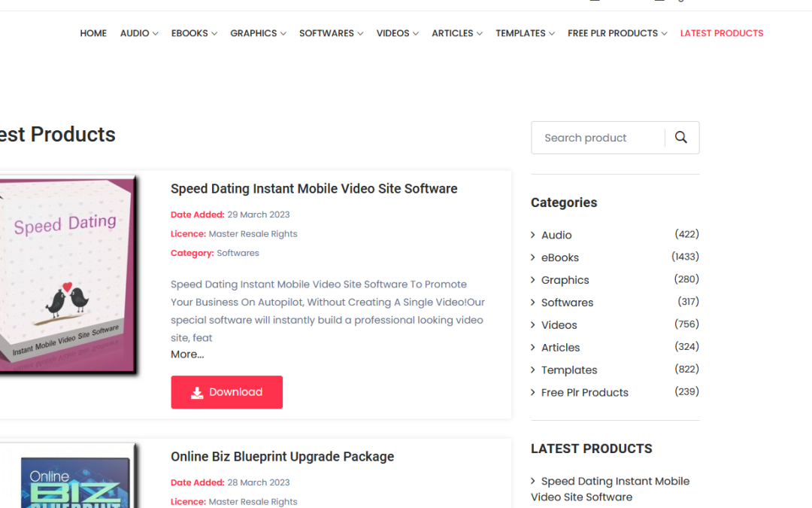Click the chevron arrow before Videos category

[533, 325]
